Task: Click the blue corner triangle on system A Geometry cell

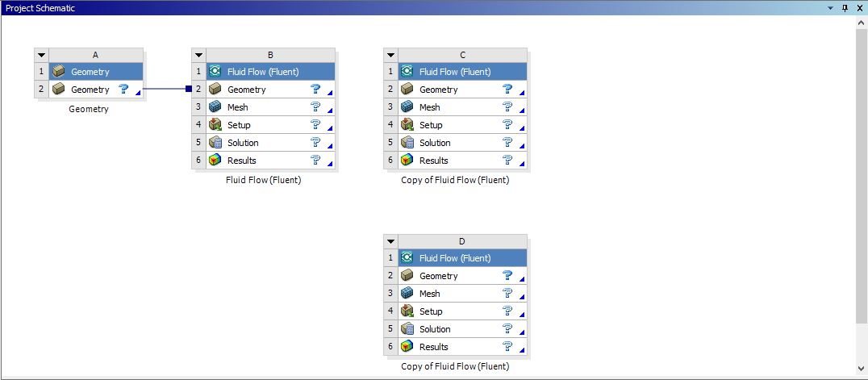Action: (139, 93)
